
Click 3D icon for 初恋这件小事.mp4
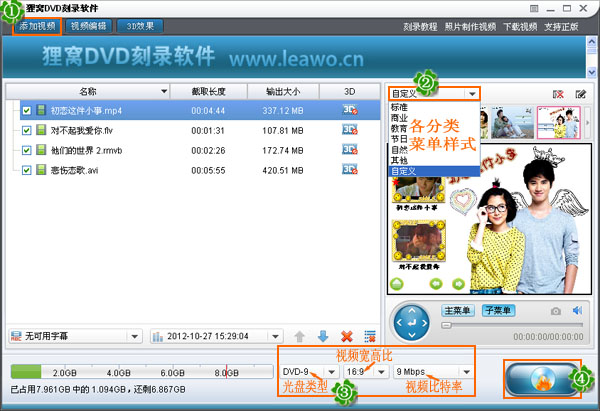click(350, 110)
